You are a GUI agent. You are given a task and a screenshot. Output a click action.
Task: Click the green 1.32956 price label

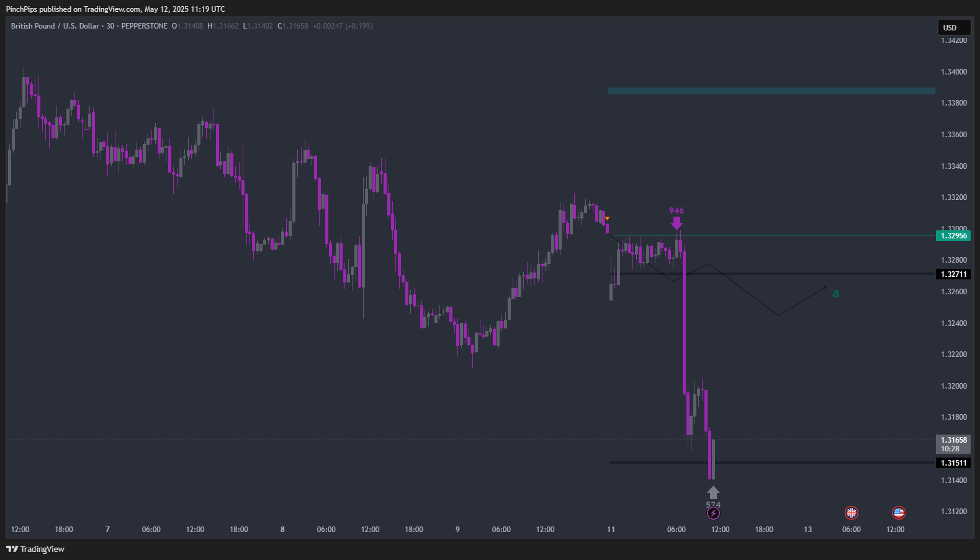953,235
